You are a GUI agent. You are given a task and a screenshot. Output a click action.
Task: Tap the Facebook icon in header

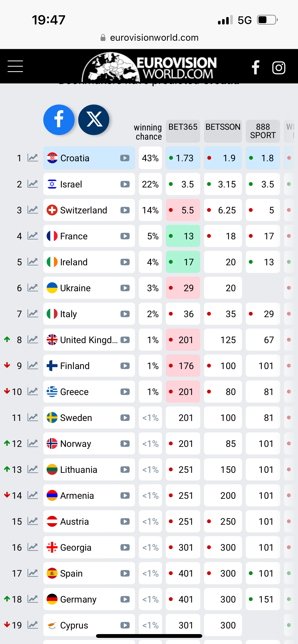coord(255,67)
